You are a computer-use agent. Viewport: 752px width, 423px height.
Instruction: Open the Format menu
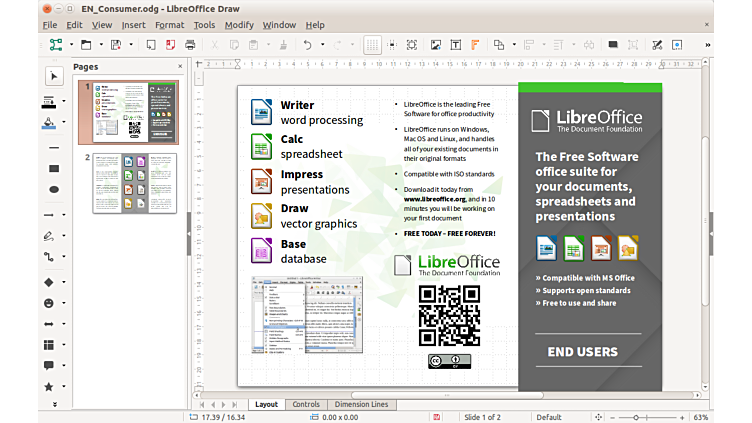169,24
